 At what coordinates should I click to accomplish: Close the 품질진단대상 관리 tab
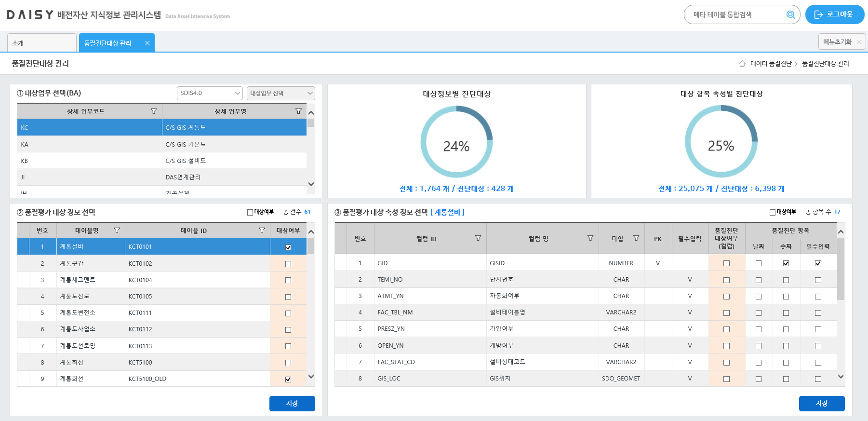coord(147,43)
